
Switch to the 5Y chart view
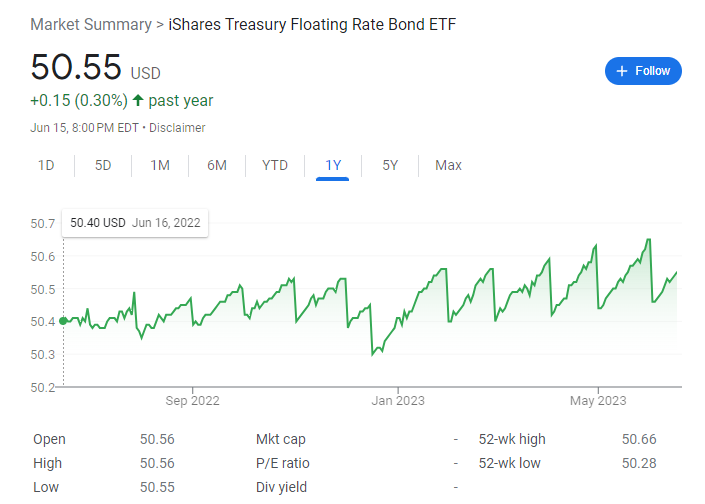(390, 165)
